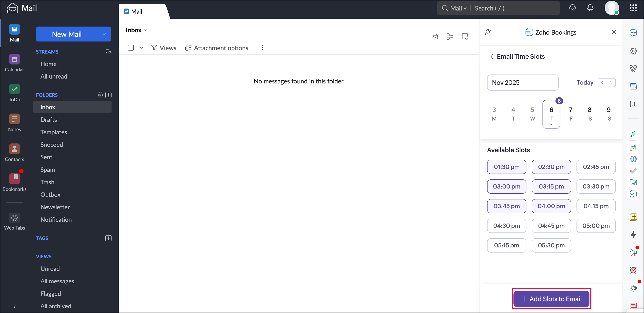Open the apps grid launcher
644x313 pixels.
click(x=633, y=8)
